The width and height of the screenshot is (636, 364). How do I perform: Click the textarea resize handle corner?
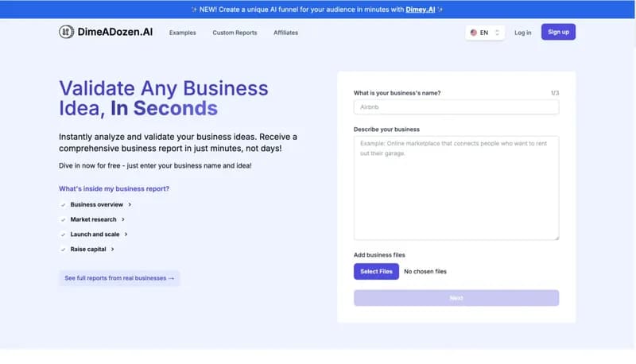pyautogui.click(x=556, y=238)
